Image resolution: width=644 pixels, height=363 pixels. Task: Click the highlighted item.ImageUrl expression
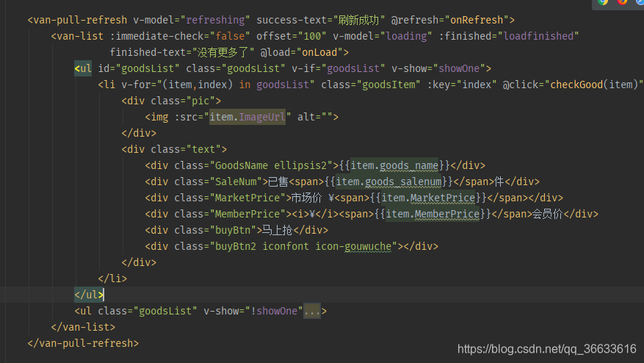point(247,117)
